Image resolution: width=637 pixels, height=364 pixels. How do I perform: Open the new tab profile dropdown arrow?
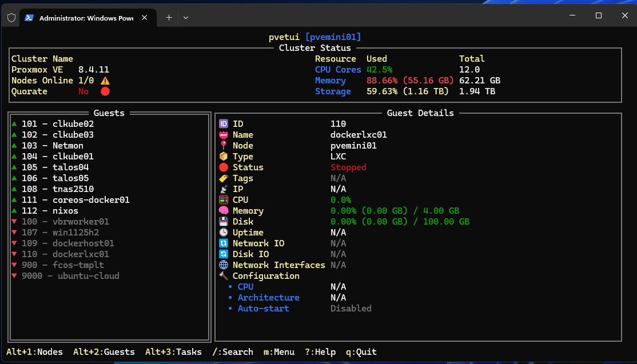pos(186,18)
